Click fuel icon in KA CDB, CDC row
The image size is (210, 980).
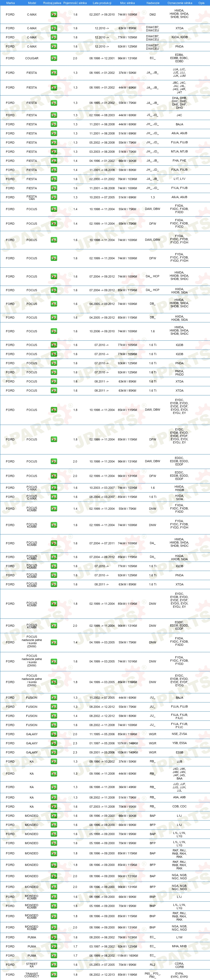(54, 807)
